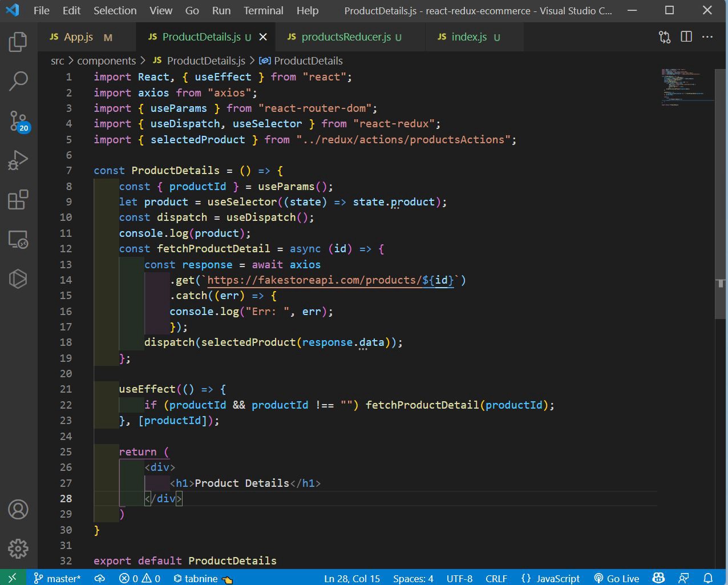The height and width of the screenshot is (585, 728).
Task: Open the Search view in activity bar
Action: coord(18,81)
